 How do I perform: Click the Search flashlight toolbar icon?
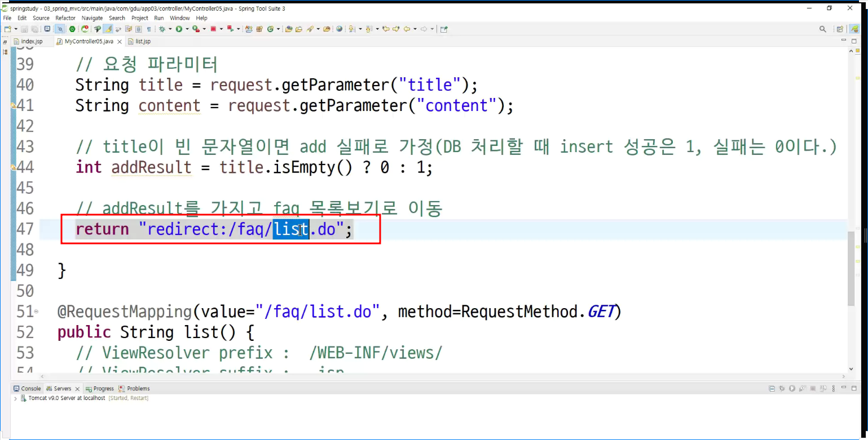click(310, 29)
